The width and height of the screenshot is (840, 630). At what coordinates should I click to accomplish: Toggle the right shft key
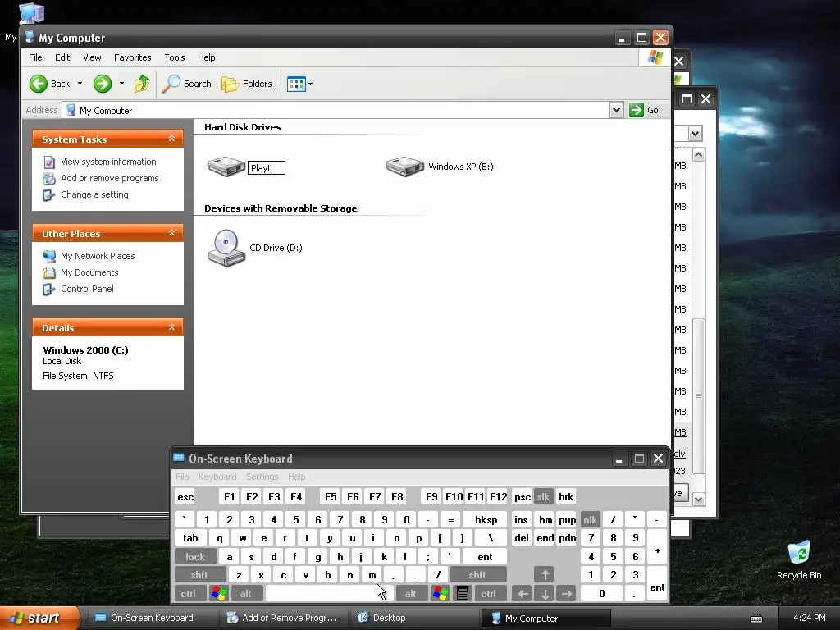pyautogui.click(x=477, y=575)
